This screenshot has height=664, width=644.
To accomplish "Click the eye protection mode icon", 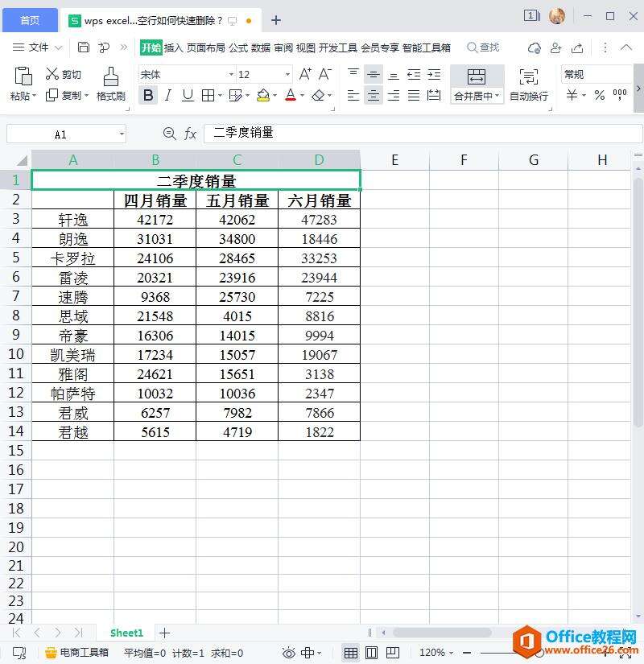I will (x=288, y=653).
